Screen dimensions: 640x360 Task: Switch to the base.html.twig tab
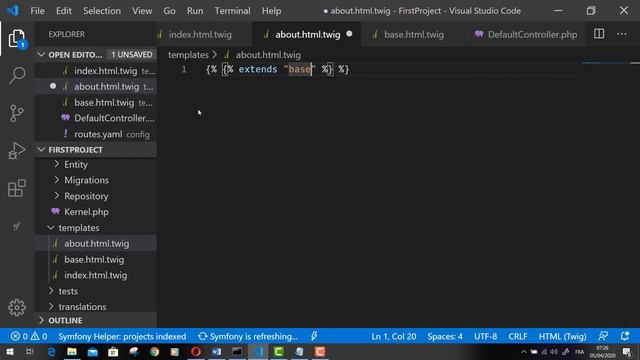click(414, 34)
